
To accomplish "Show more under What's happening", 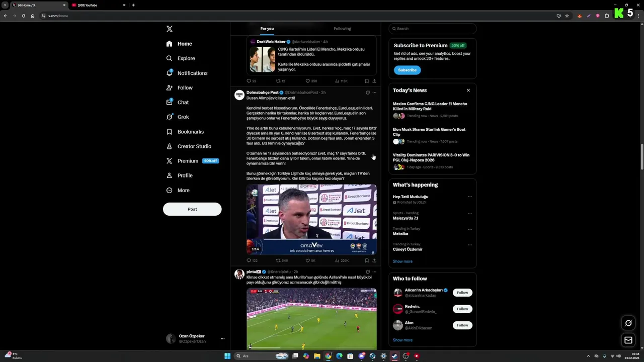I will tap(403, 261).
